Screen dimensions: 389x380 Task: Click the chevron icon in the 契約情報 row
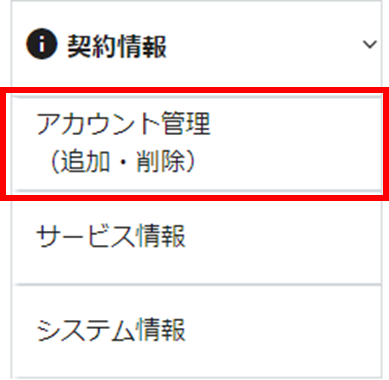click(x=370, y=44)
